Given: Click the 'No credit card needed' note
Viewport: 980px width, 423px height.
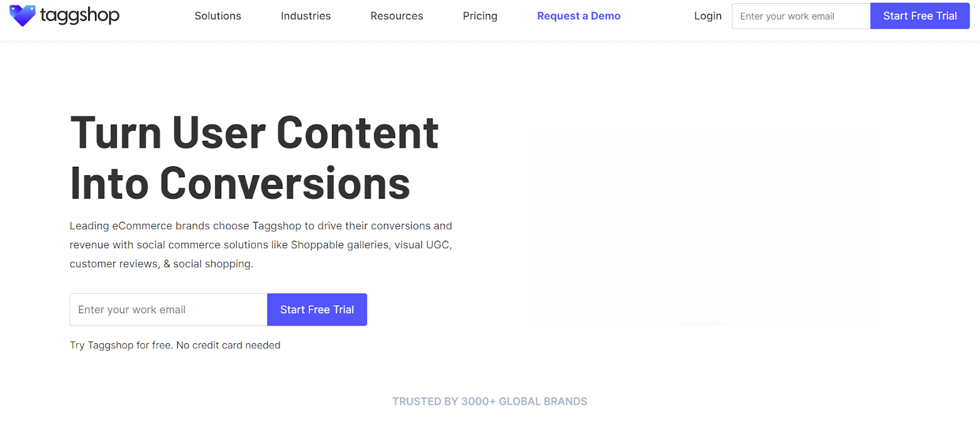Looking at the screenshot, I should click(228, 345).
